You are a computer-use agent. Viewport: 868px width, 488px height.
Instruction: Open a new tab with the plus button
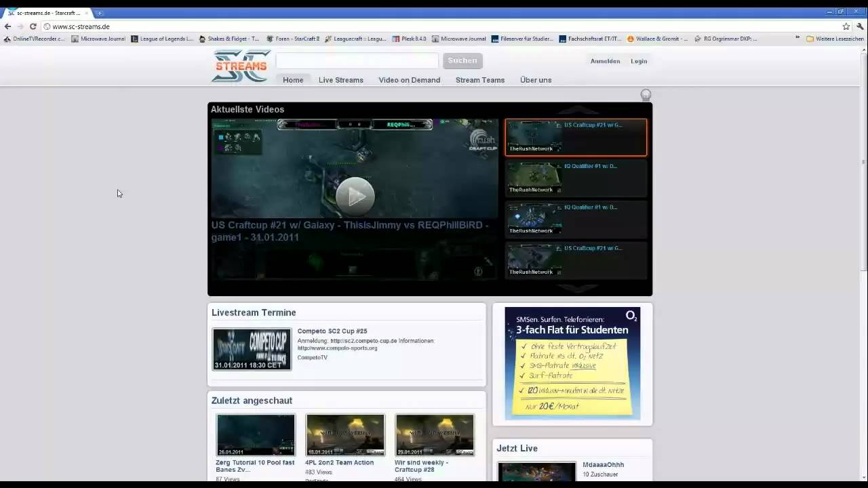[x=100, y=13]
